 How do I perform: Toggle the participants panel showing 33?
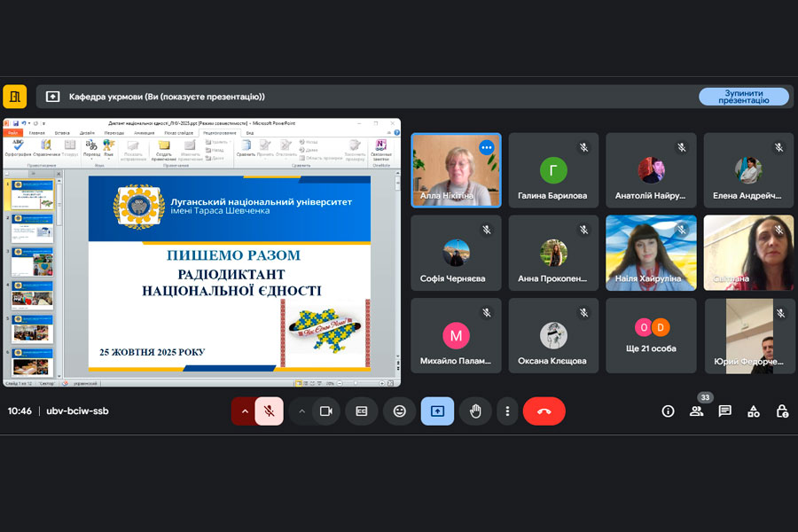pos(696,411)
